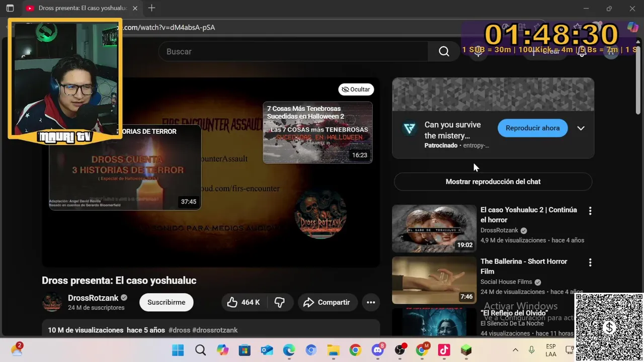The height and width of the screenshot is (362, 644).
Task: Click DrossRotzank channel avatar below video
Action: (x=52, y=302)
